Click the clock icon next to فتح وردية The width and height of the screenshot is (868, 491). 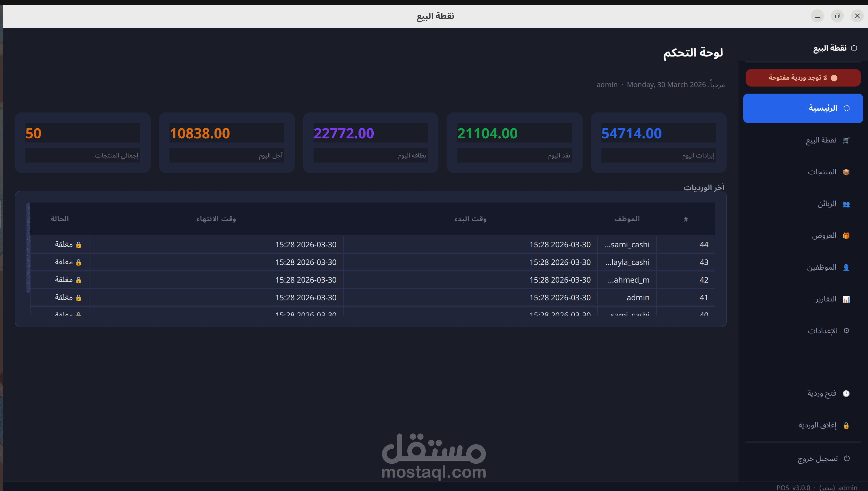[846, 393]
